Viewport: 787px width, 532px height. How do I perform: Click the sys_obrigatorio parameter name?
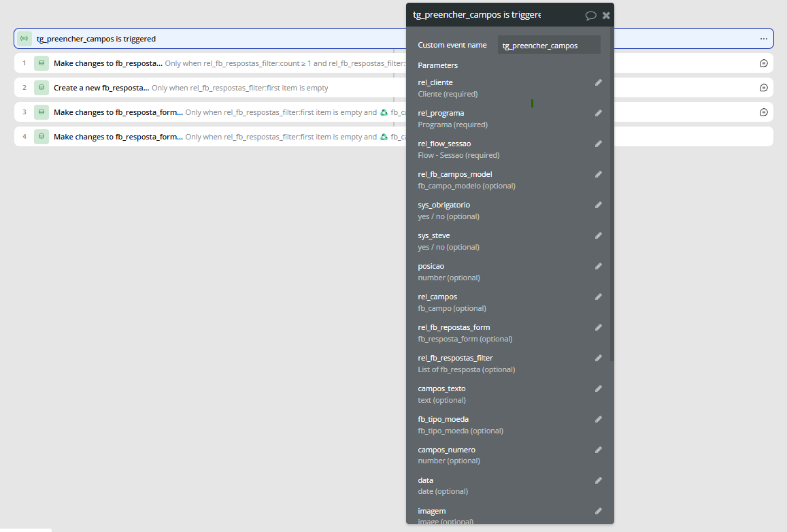443,205
